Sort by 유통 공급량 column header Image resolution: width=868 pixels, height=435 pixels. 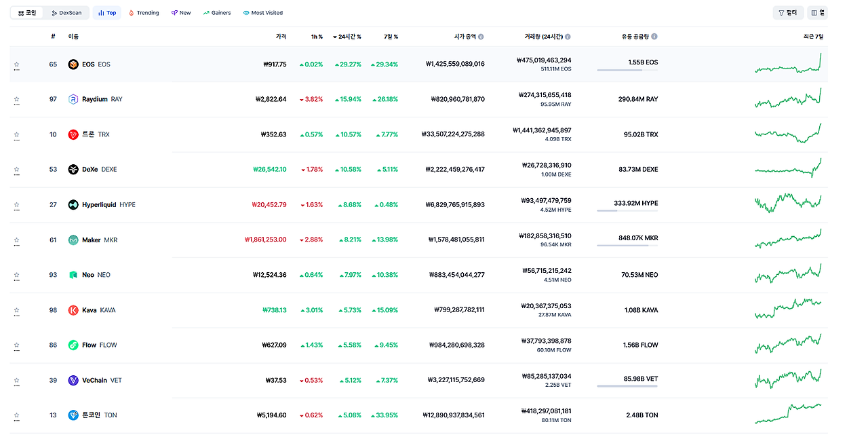635,37
